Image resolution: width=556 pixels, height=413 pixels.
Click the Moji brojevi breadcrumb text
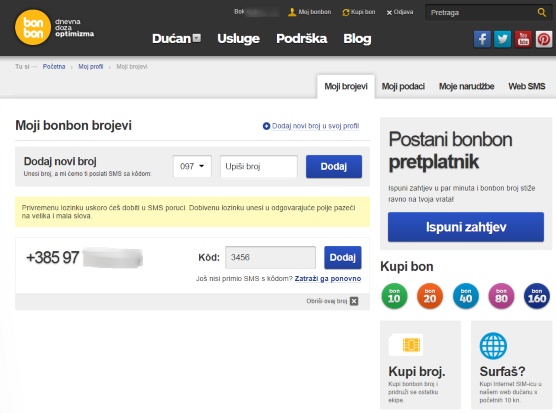pyautogui.click(x=132, y=67)
